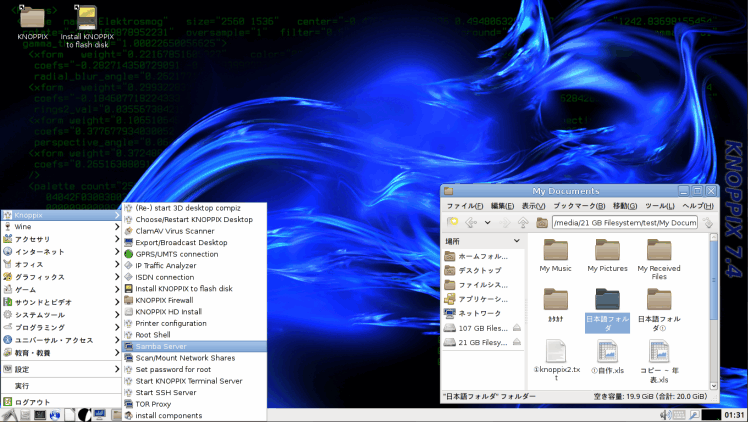
Task: Click the volume speaker tray icon
Action: 665,415
